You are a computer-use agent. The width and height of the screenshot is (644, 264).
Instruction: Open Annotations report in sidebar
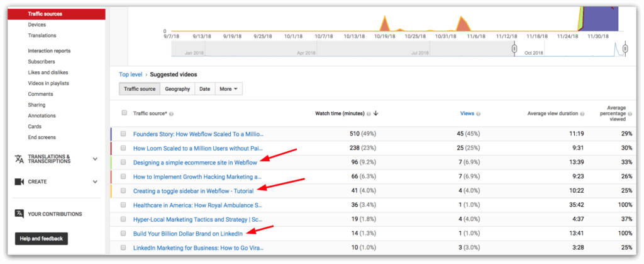point(42,115)
